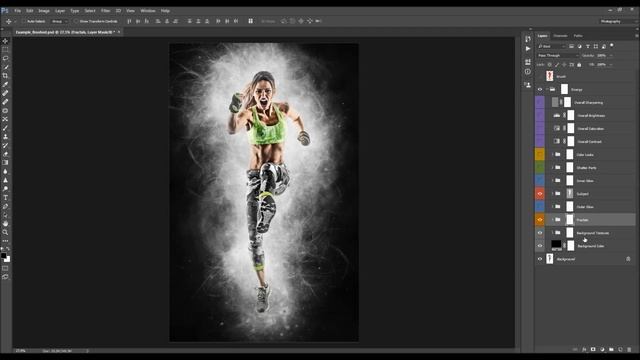Hide the Fractals group
The height and width of the screenshot is (360, 640).
[540, 220]
